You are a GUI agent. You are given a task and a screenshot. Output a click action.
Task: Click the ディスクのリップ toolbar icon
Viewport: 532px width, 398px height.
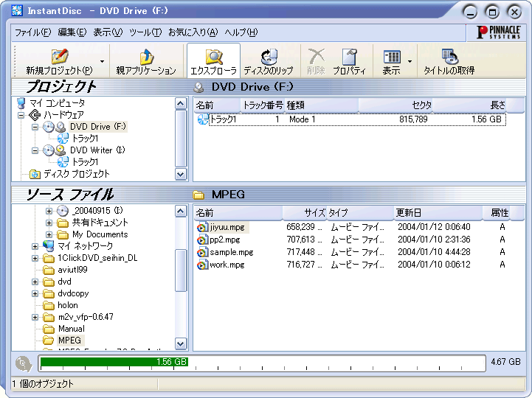click(x=269, y=56)
